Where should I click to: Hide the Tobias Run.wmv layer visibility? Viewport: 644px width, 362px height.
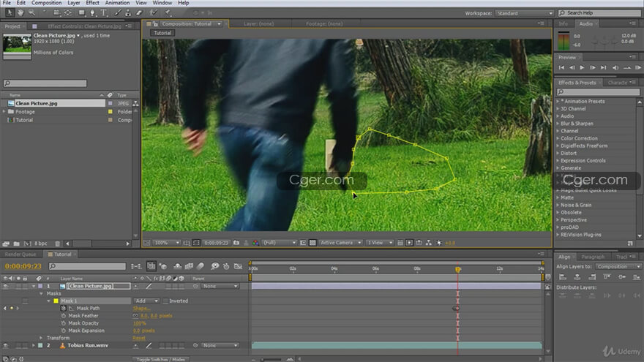pyautogui.click(x=6, y=345)
